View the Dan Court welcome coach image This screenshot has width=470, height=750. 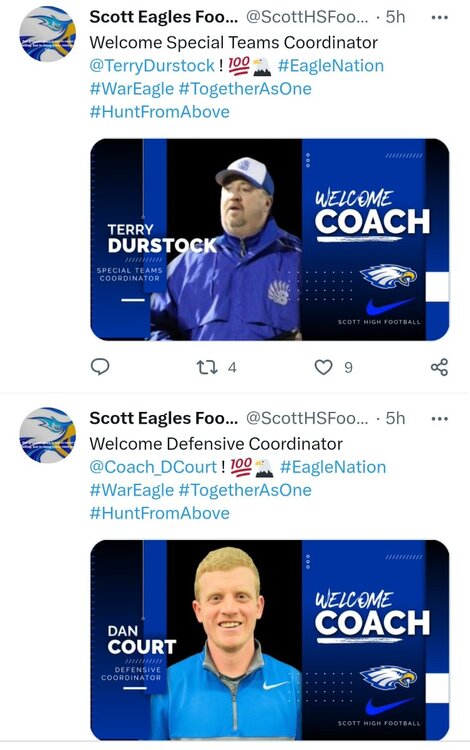click(x=270, y=640)
